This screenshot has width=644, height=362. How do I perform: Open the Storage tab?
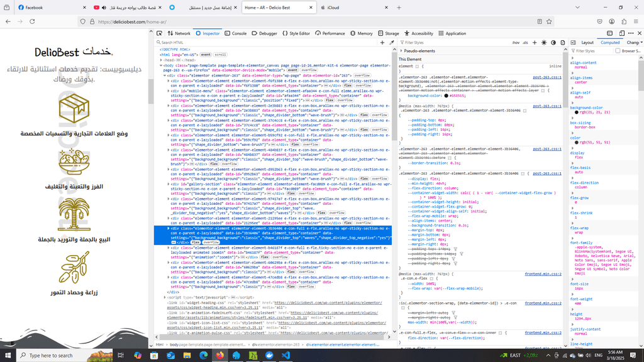[x=389, y=33]
